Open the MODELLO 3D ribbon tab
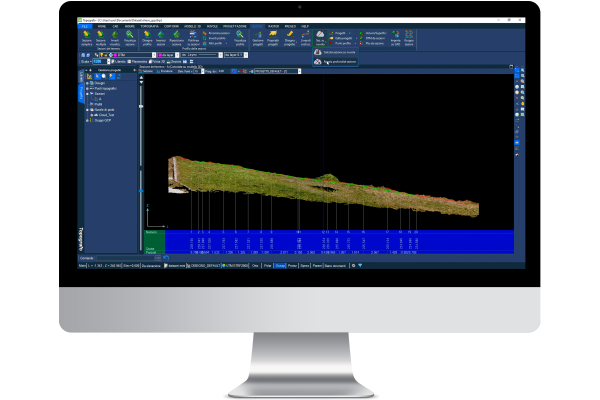Viewport: 600px width, 400px height. coord(192,26)
